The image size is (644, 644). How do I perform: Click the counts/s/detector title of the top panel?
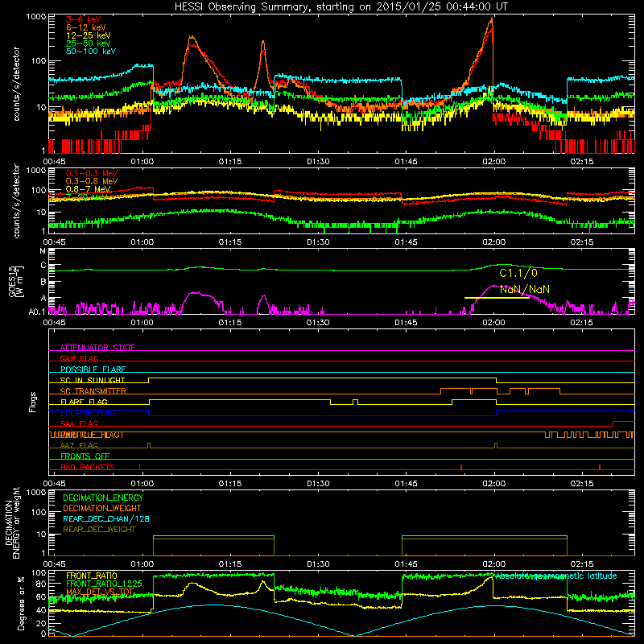click(16, 84)
